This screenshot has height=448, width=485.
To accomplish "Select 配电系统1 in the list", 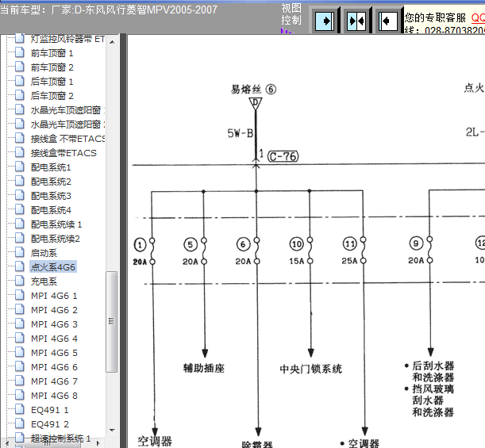I will (51, 167).
